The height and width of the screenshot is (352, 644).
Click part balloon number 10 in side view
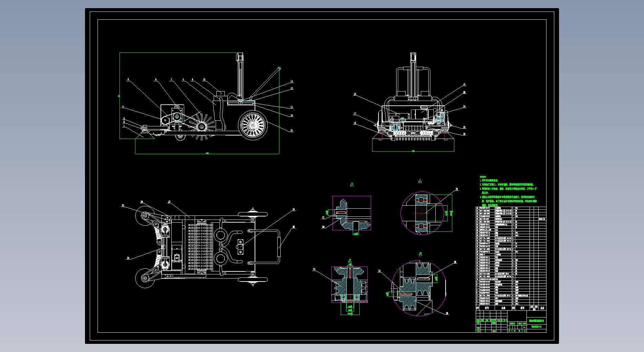pyautogui.click(x=204, y=80)
